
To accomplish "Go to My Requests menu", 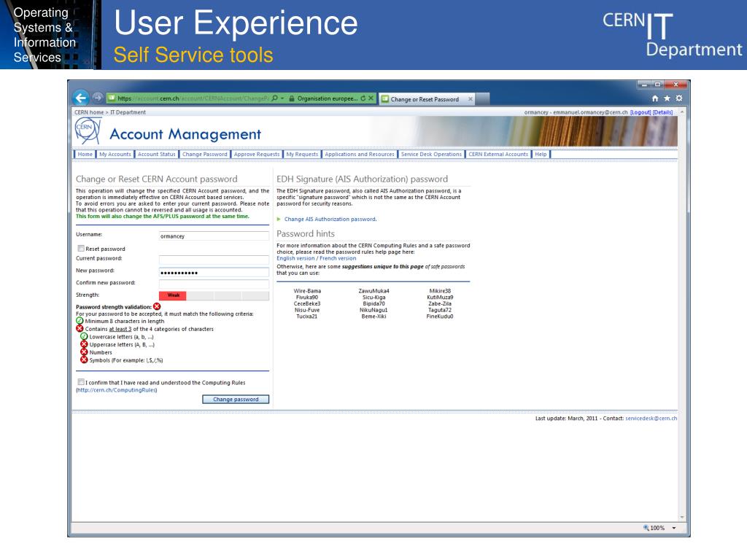I will pos(302,155).
